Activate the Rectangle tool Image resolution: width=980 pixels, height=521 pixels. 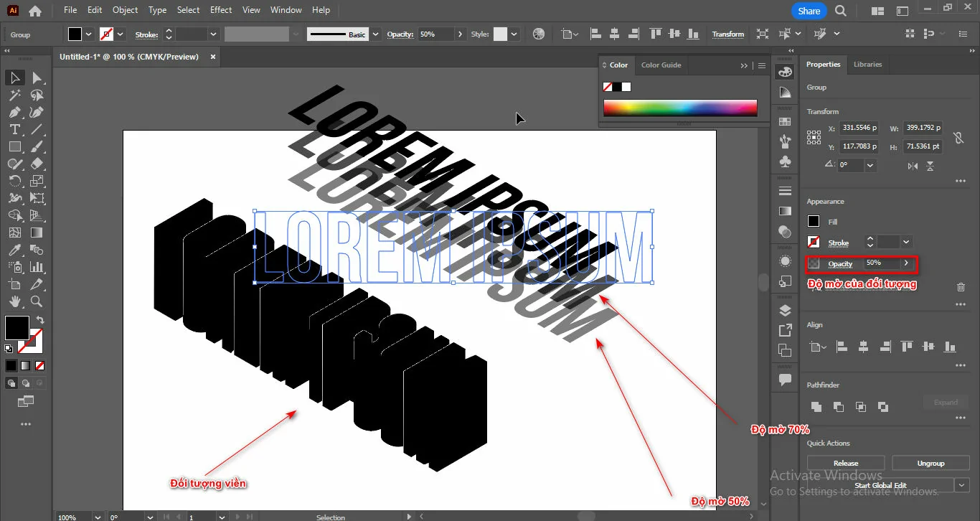point(15,146)
